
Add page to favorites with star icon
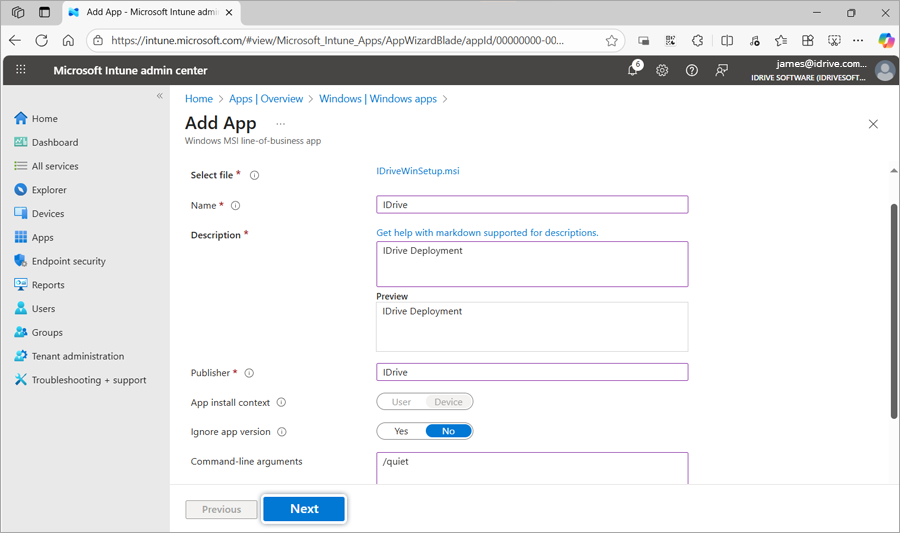pyautogui.click(x=611, y=41)
